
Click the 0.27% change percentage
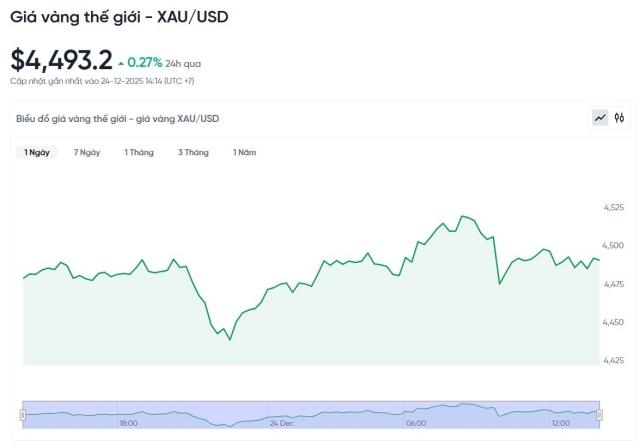point(144,62)
